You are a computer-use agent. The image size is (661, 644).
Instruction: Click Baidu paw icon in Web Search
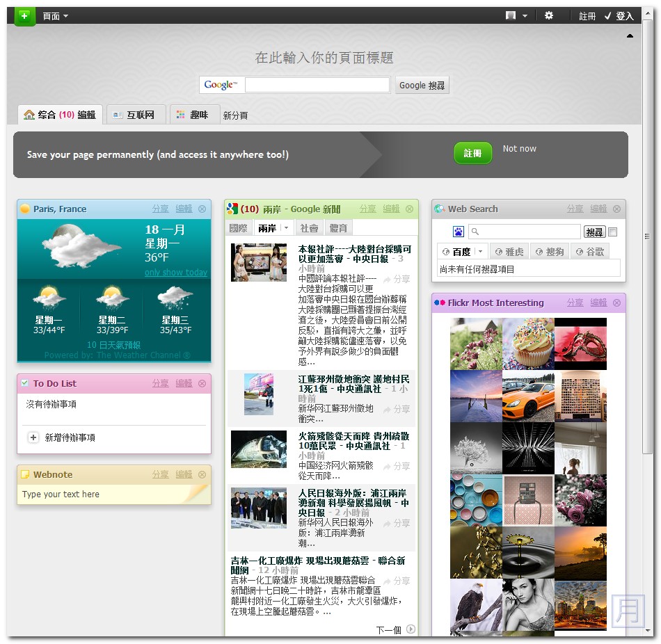coord(459,232)
